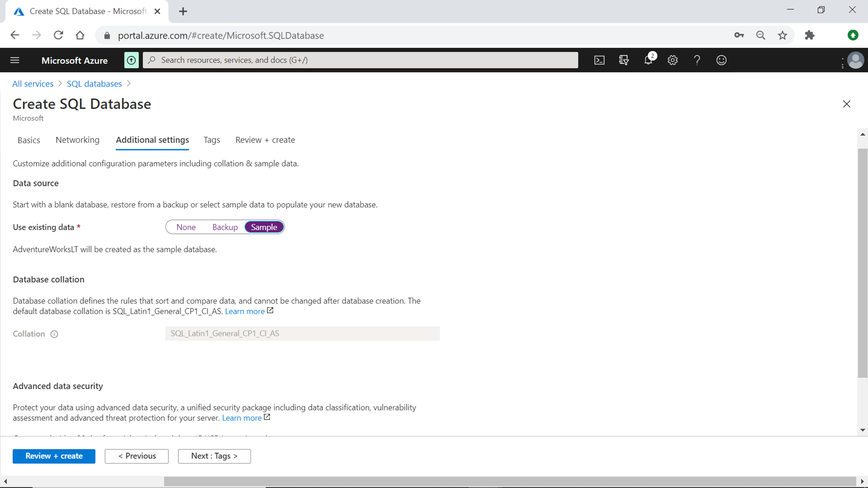Click the feedback smiley icon
This screenshot has width=868, height=488.
pos(721,60)
